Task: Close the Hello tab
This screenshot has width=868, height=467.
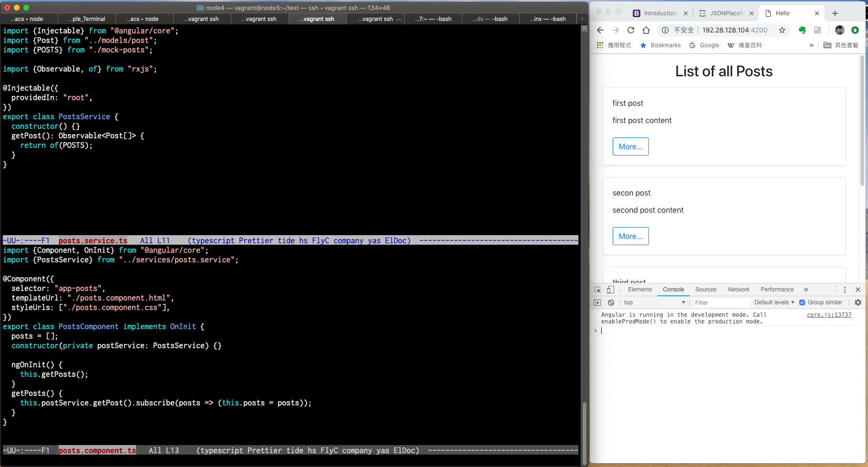Action: coord(817,13)
